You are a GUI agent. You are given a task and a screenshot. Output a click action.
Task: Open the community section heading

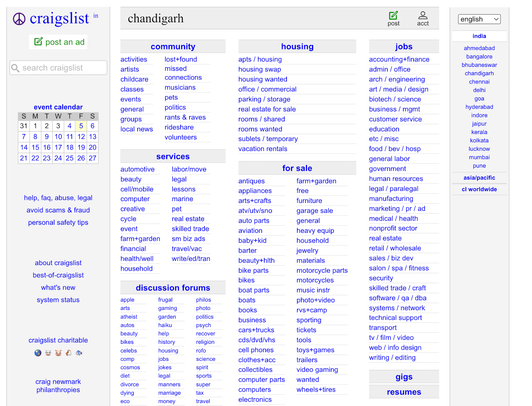pyautogui.click(x=173, y=47)
